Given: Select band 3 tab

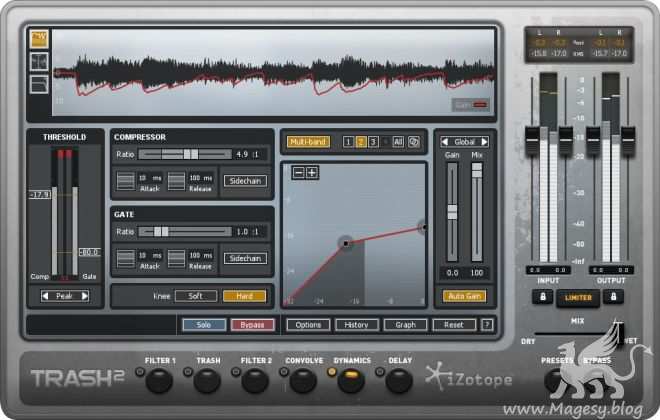Looking at the screenshot, I should click(x=373, y=142).
